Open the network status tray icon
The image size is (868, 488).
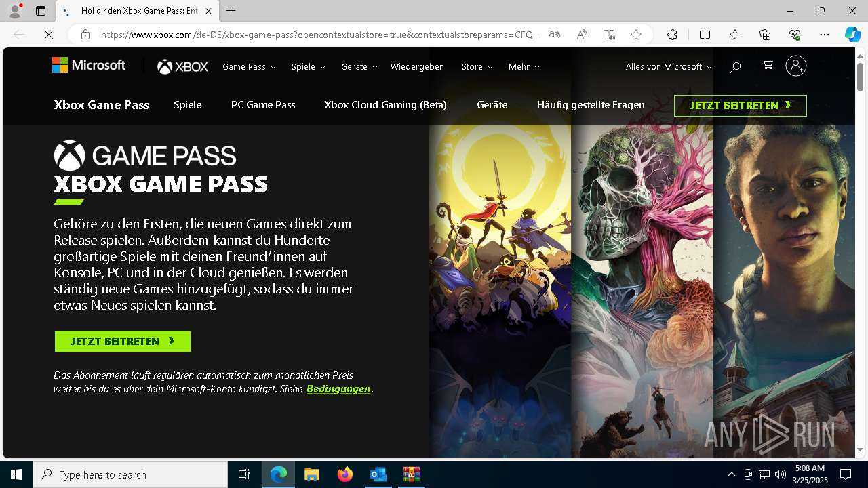(x=764, y=474)
